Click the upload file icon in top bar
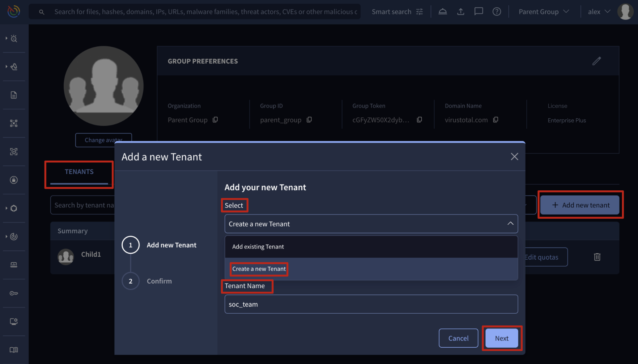The width and height of the screenshot is (638, 364). coord(461,12)
